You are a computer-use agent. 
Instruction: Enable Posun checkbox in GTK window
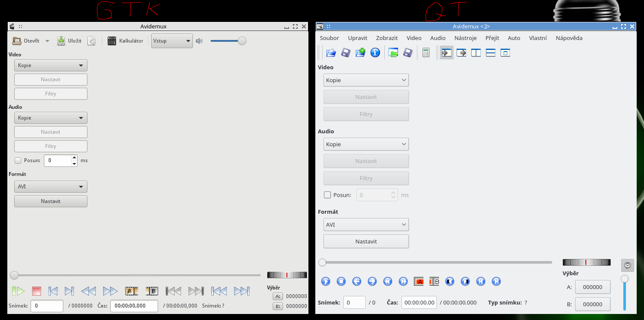click(18, 160)
